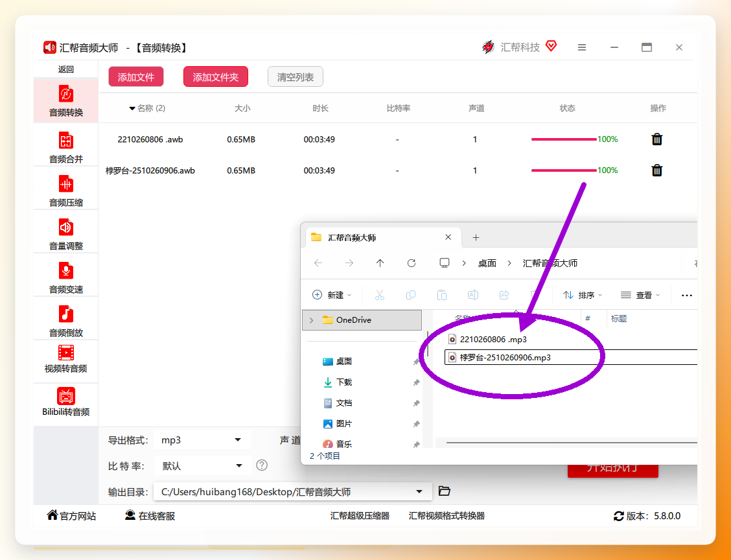Click the This PC monitor icon in address bar
731x560 pixels.
(x=445, y=263)
